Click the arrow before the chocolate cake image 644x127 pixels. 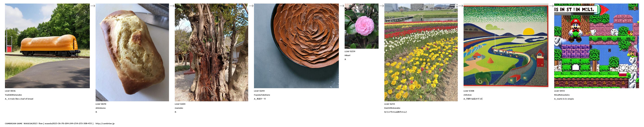[x=251, y=6]
